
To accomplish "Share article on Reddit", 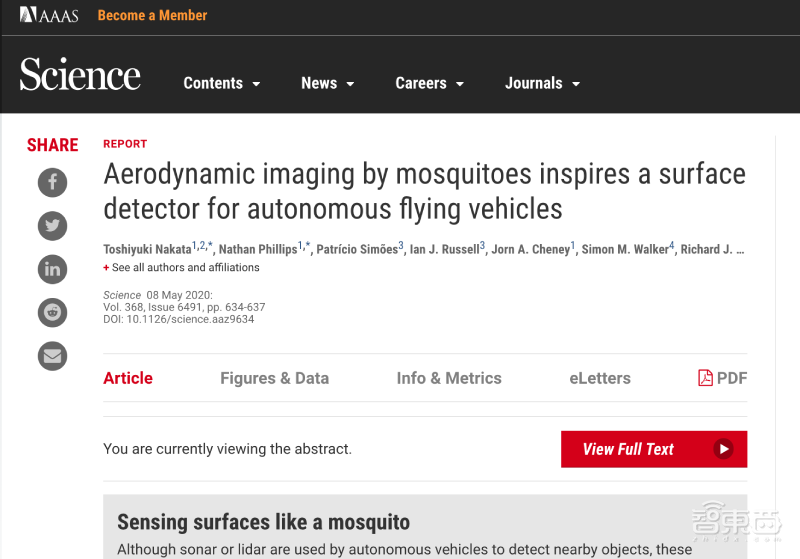I will point(52,312).
